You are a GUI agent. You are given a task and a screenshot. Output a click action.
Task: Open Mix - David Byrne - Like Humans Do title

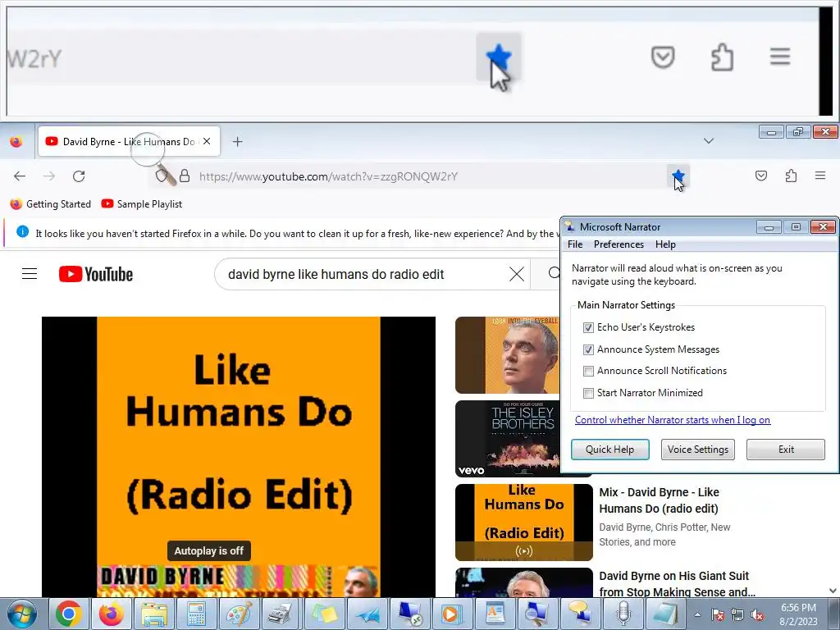(659, 500)
